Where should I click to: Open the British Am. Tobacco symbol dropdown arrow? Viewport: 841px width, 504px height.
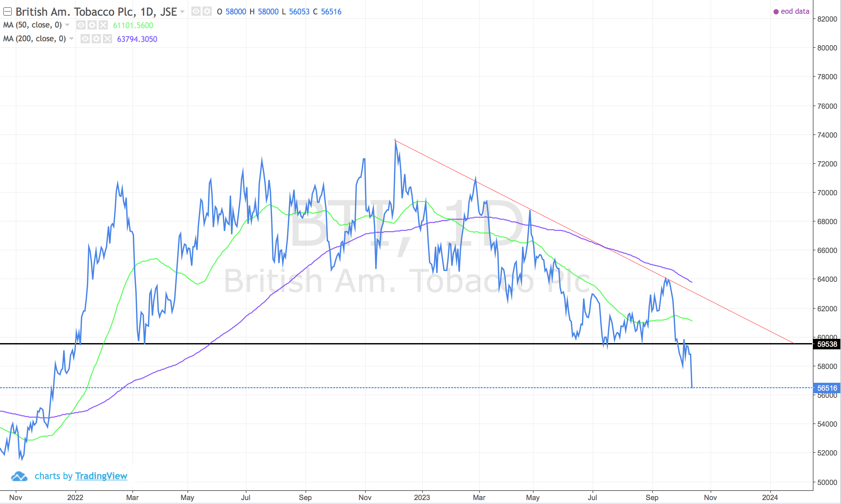183,12
